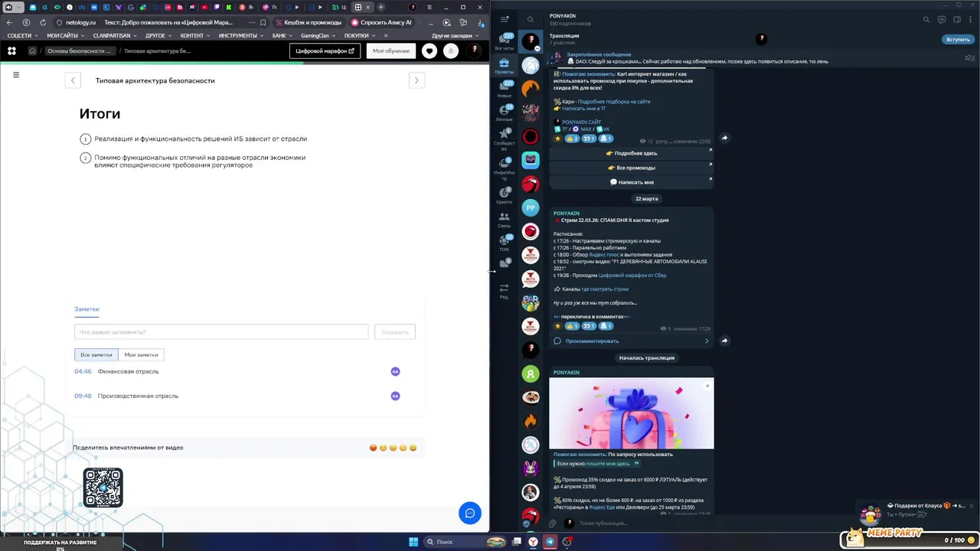Select Новые folder in Telegram
This screenshot has width=980, height=551.
click(504, 90)
